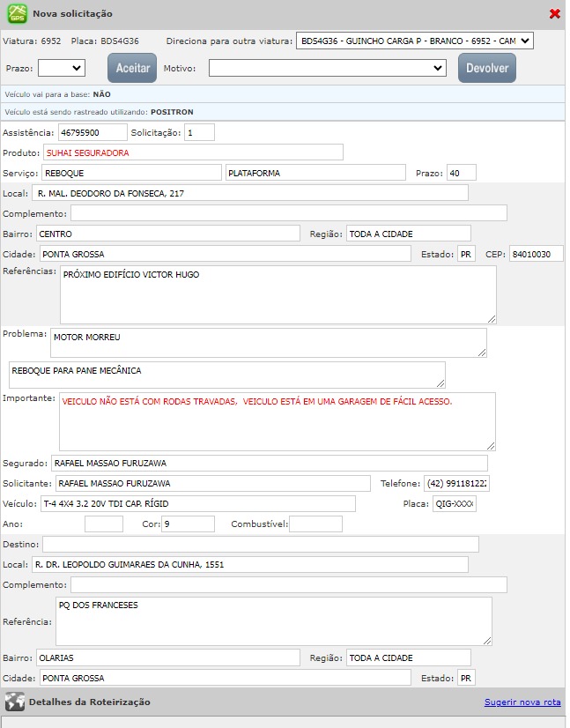Click the Veículo model field

click(x=197, y=504)
